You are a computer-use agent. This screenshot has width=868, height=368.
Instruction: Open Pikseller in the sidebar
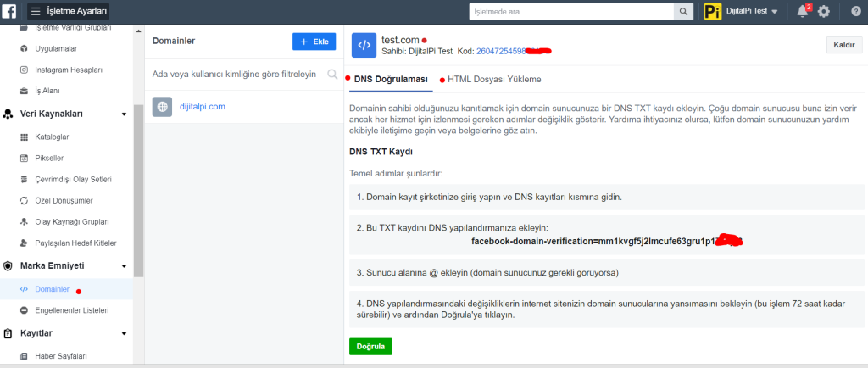49,159
